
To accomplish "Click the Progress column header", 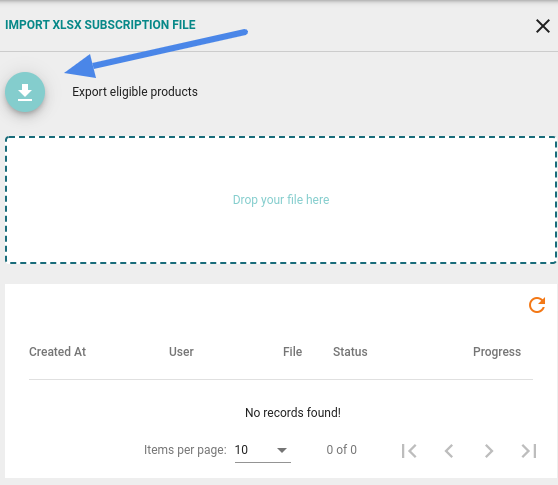I will (x=497, y=352).
